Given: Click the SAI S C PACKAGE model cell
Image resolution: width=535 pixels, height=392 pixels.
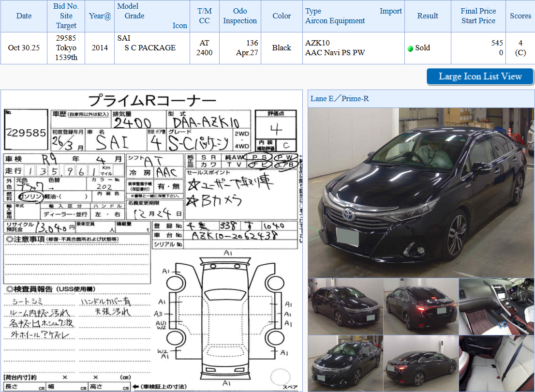Looking at the screenshot, I should 152,48.
